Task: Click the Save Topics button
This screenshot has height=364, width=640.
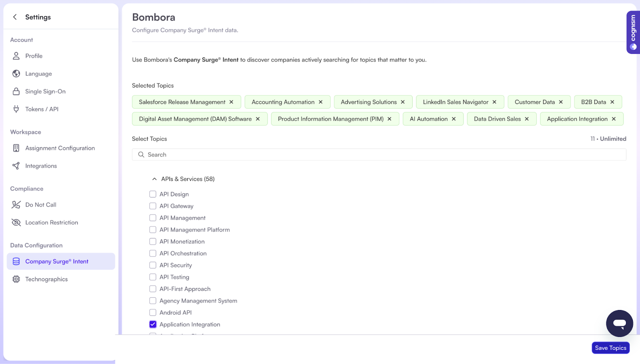Action: click(x=610, y=348)
